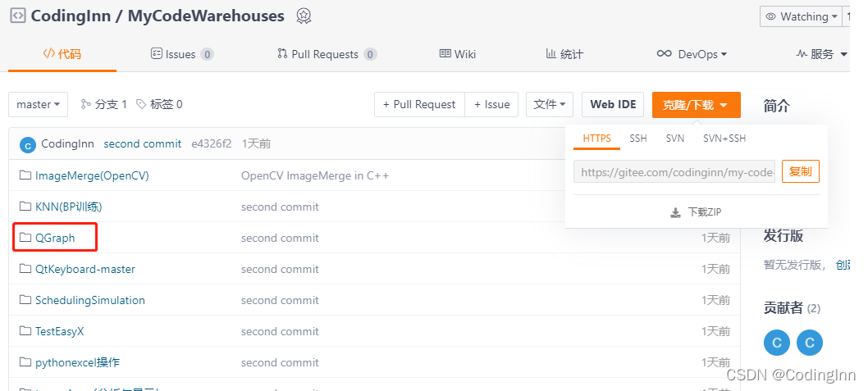
Task: Open the QtKeyboard-master folder
Action: [x=85, y=269]
